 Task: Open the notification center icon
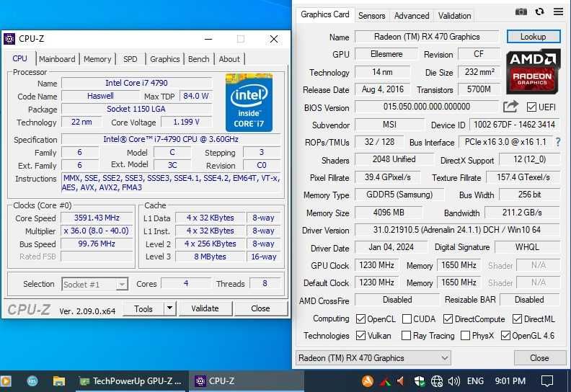547,381
